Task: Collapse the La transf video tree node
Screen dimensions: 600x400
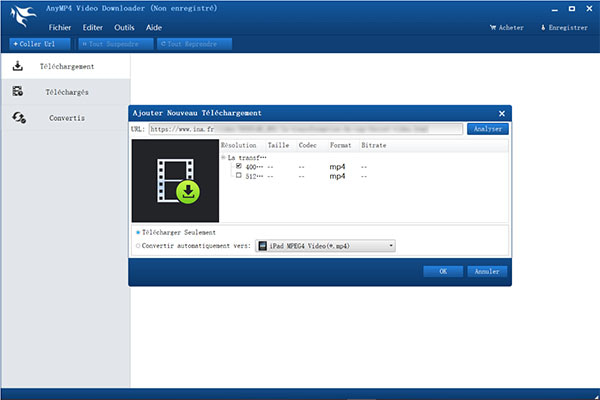Action: (223, 157)
